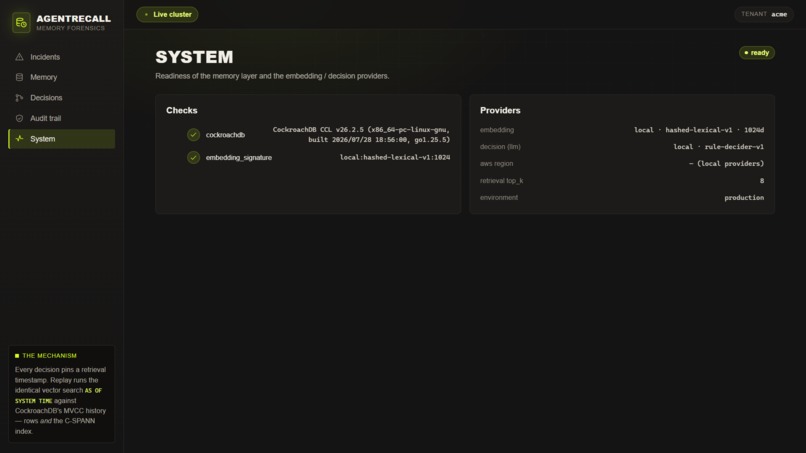This screenshot has height=453, width=806.
Task: Click the aws region label
Action: 497,164
